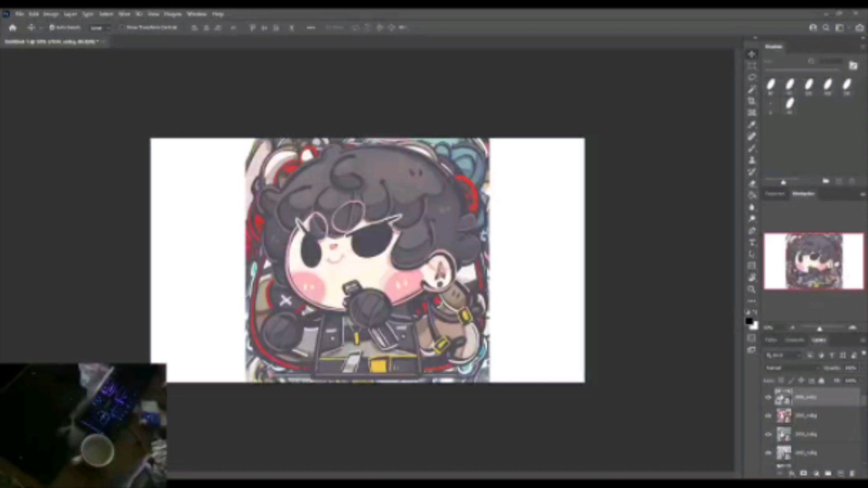Select the Frame tool
The image size is (868, 488).
[x=752, y=113]
